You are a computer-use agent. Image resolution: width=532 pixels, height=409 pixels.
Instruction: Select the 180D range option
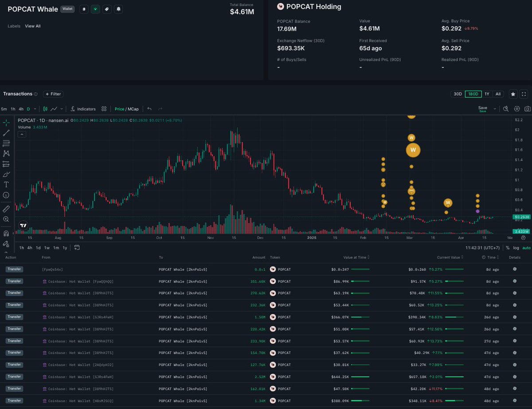[x=473, y=94]
